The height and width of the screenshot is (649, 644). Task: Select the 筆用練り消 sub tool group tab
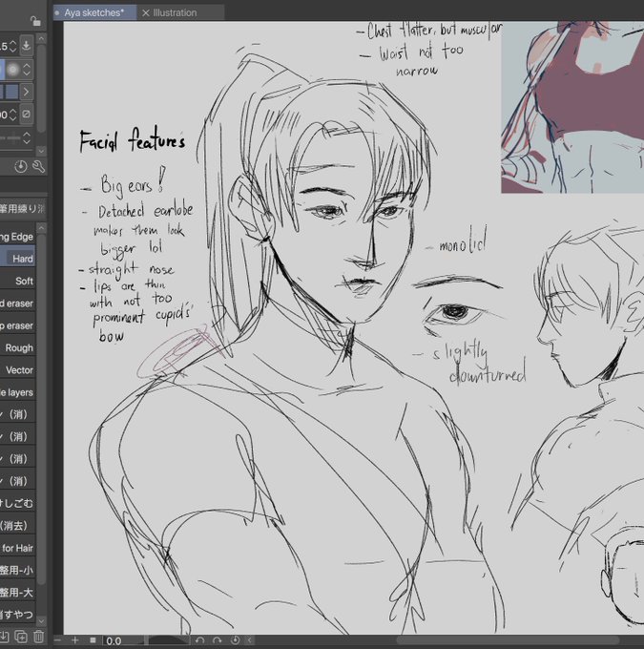pos(22,209)
